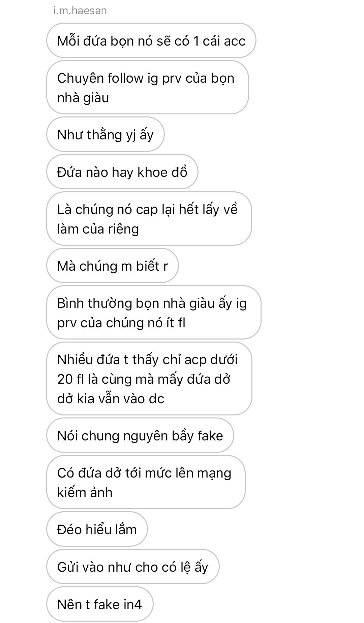The height and width of the screenshot is (623, 364).
Task: Click the 'Có đứa dở tới mức' line
Action: pyautogui.click(x=144, y=473)
